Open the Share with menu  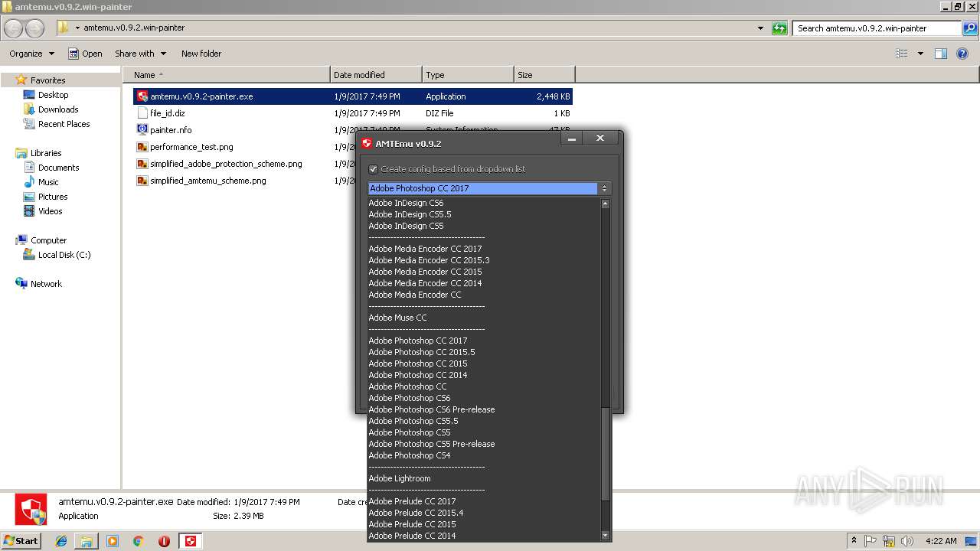(140, 54)
